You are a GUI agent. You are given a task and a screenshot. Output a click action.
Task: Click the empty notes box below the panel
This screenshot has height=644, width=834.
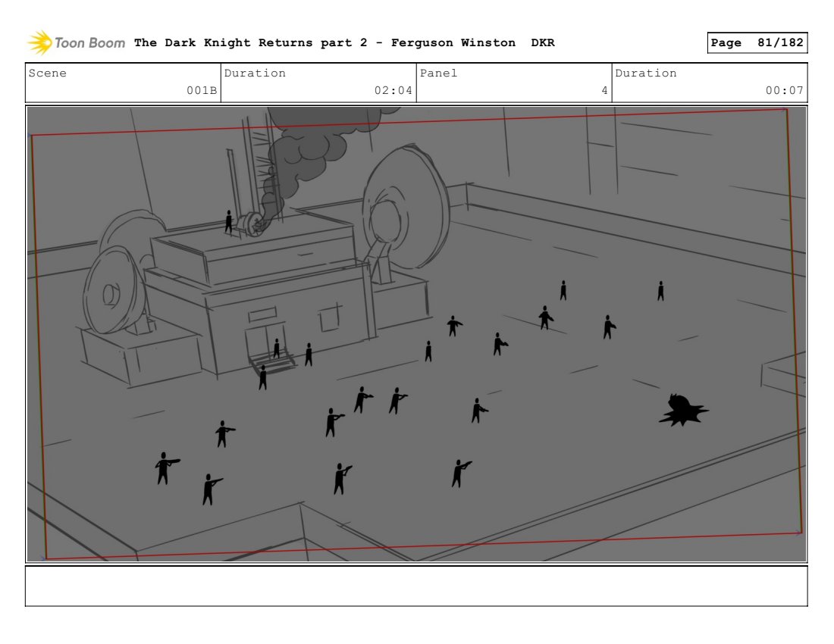(416, 586)
